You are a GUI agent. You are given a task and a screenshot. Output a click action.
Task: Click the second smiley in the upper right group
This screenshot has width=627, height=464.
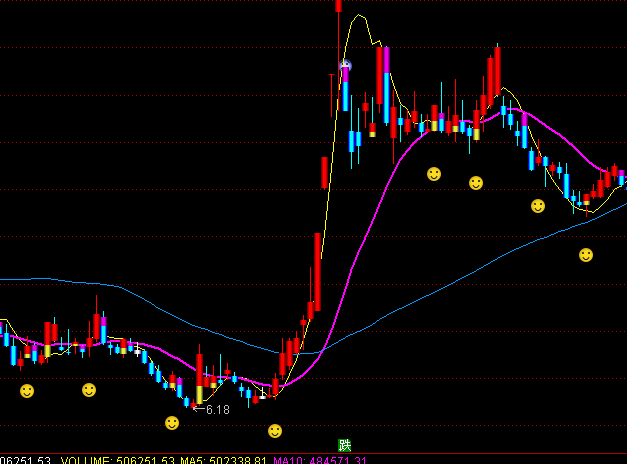pos(476,183)
